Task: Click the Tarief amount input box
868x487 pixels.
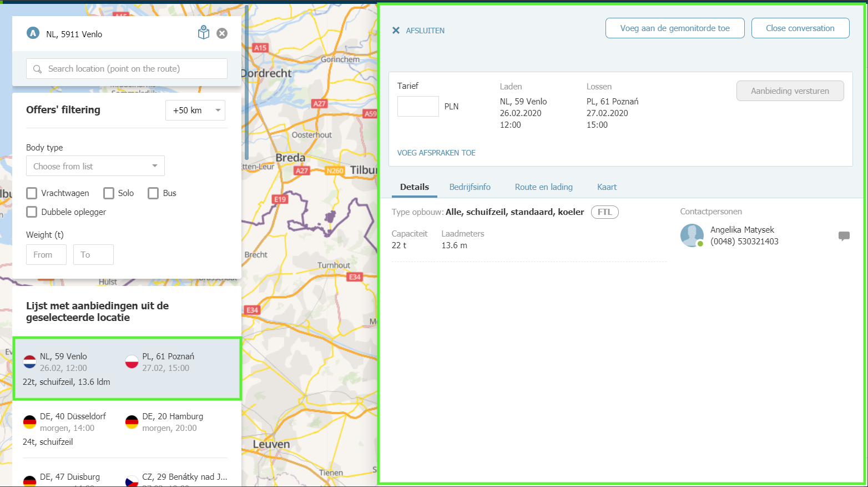Action: click(418, 106)
